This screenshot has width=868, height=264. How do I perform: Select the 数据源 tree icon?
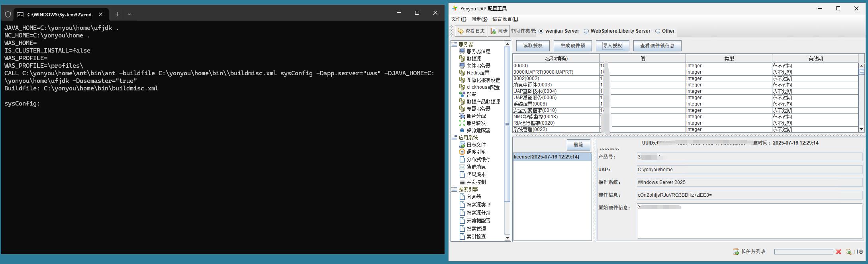[x=462, y=59]
